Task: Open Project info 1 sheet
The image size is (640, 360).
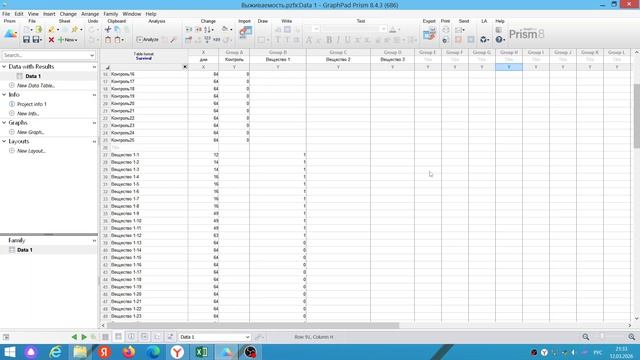Action: 32,104
